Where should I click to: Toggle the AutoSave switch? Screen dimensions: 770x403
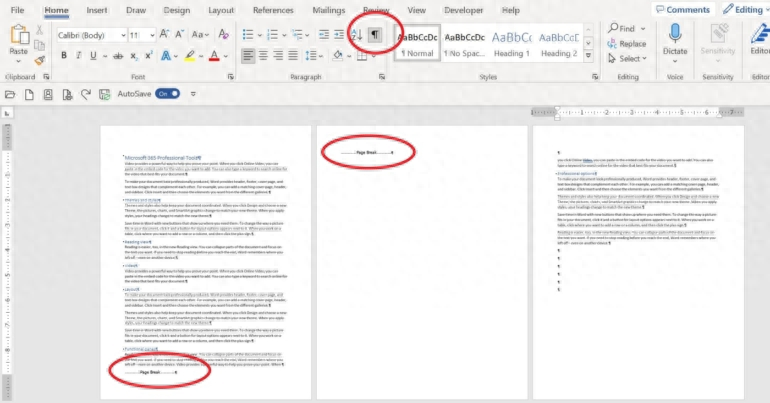point(168,93)
